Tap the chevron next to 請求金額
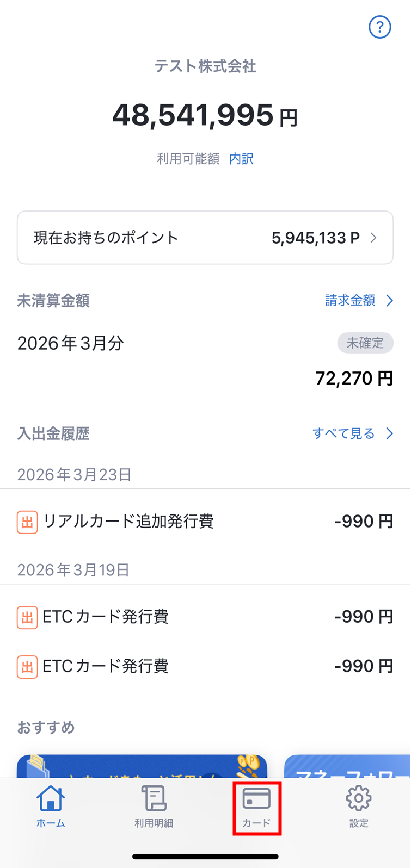The image size is (411, 868). pos(390,301)
